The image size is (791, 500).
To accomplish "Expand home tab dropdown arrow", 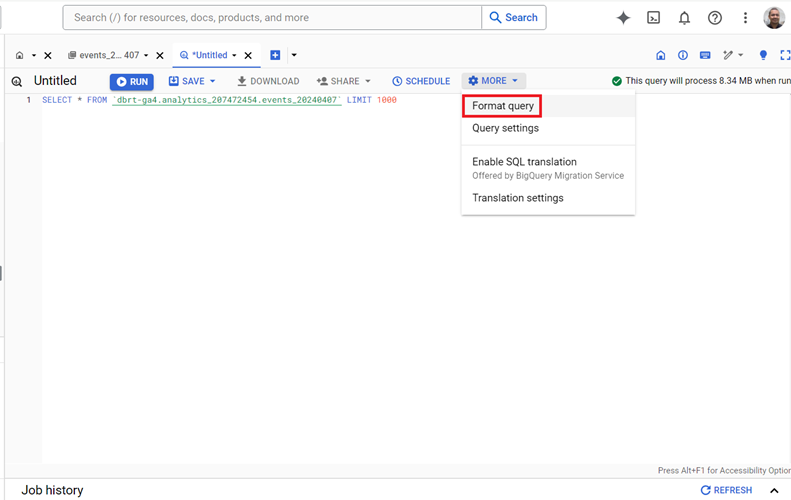I will [x=34, y=55].
